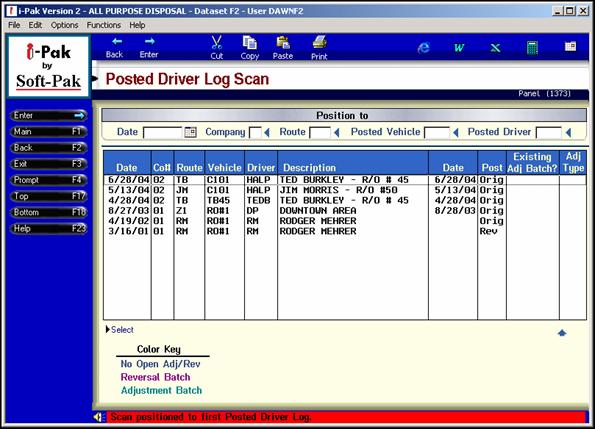Viewport: 595px width, 429px height.
Task: Launch the Excel icon in toolbar
Action: (495, 47)
